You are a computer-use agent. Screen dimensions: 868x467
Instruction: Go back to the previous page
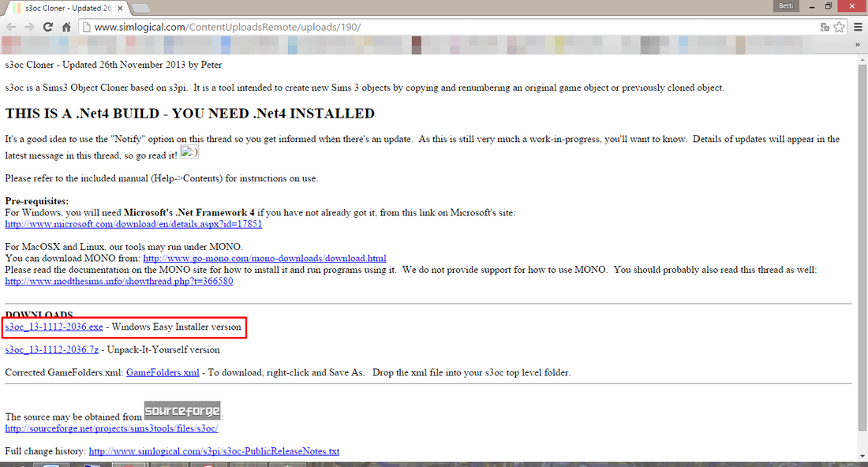coord(11,27)
